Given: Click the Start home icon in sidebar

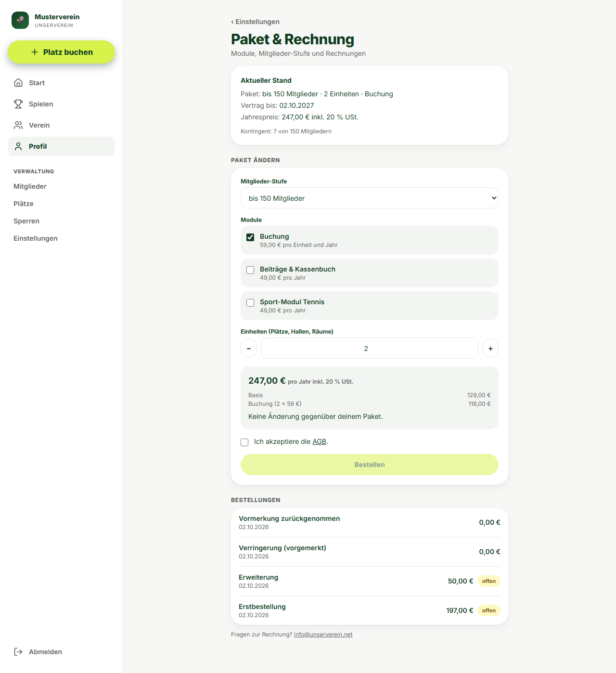Looking at the screenshot, I should point(18,83).
